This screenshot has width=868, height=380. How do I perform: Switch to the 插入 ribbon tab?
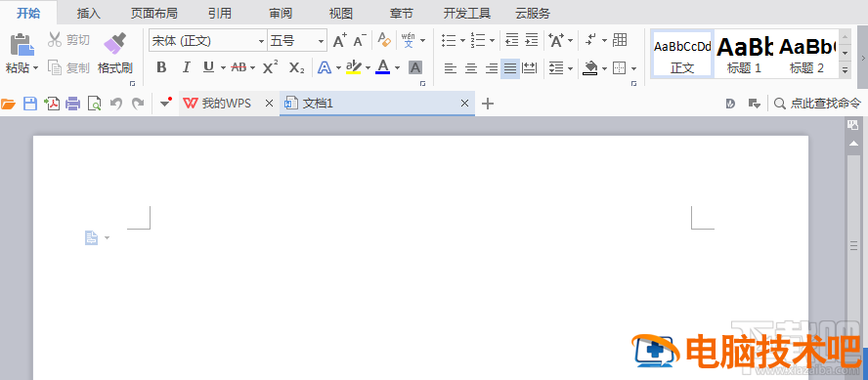coord(89,13)
